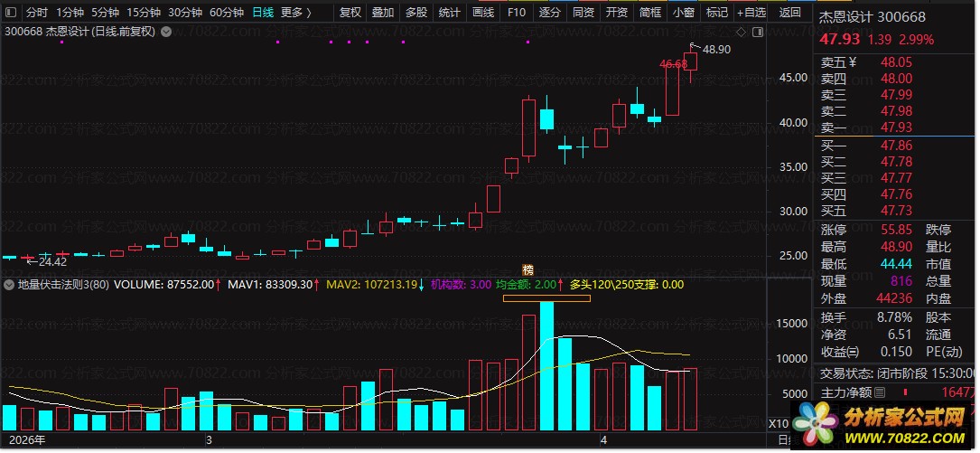Add stock with +自选 button
Viewport: 980px width, 453px height.
point(751,12)
